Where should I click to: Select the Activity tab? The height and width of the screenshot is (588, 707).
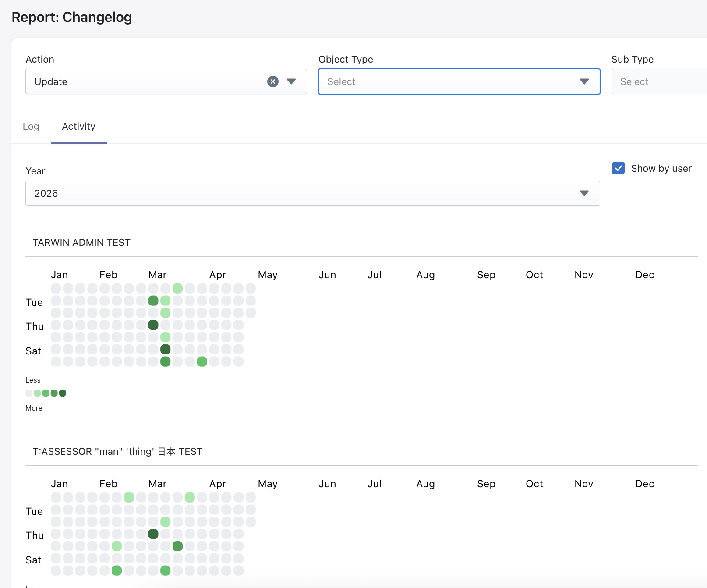tap(79, 127)
